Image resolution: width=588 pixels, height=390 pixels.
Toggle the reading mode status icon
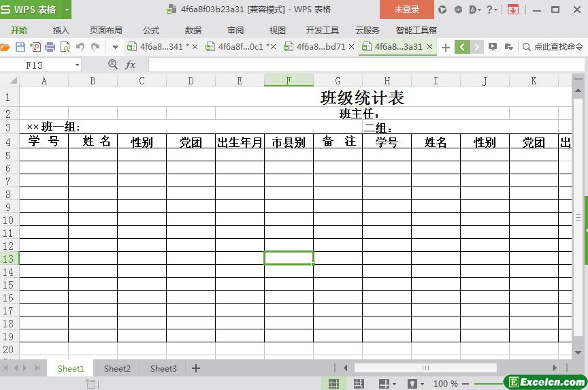click(384, 383)
